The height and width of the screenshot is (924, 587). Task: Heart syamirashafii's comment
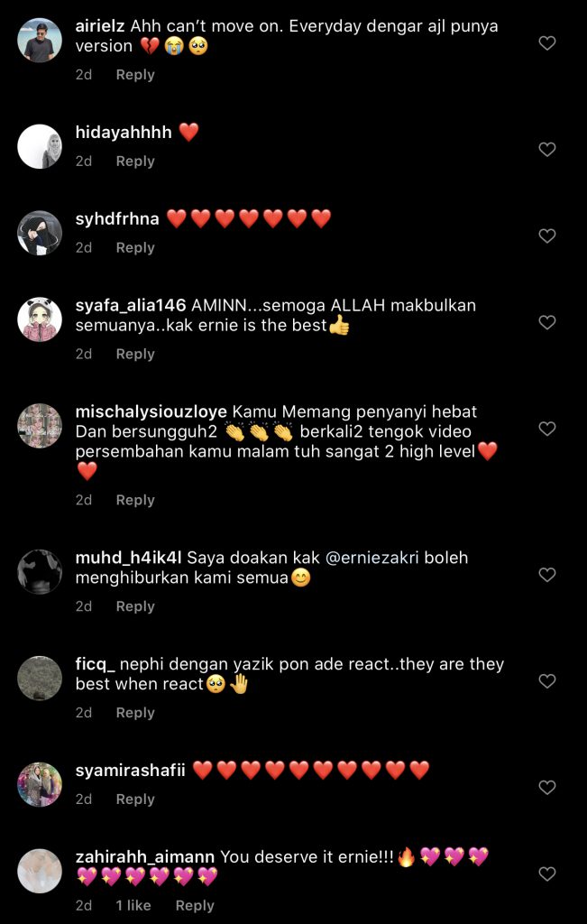pyautogui.click(x=547, y=787)
